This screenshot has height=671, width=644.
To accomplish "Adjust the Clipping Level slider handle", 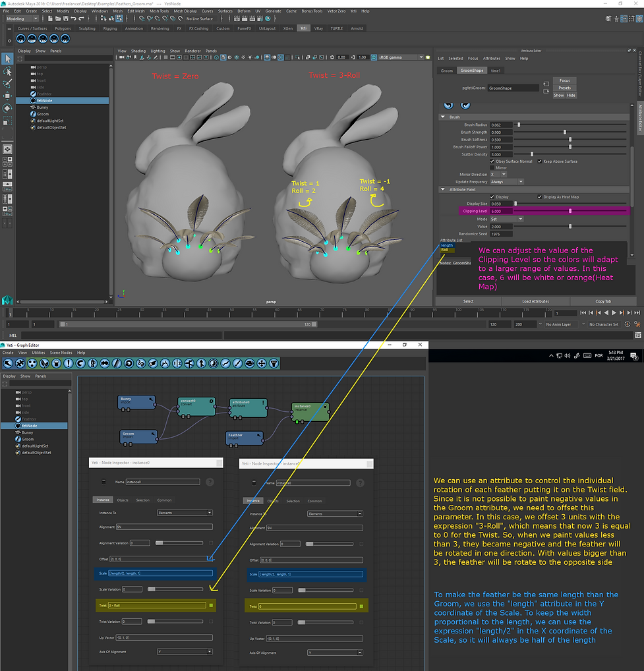I will tap(570, 211).
